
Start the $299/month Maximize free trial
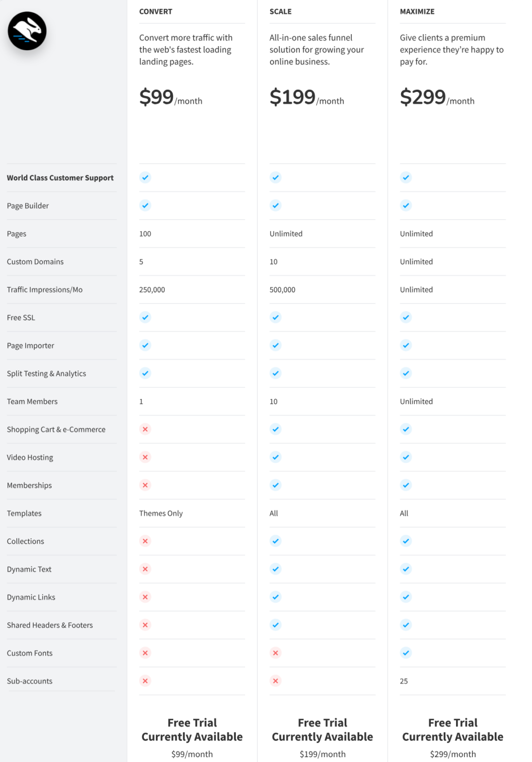(x=453, y=730)
